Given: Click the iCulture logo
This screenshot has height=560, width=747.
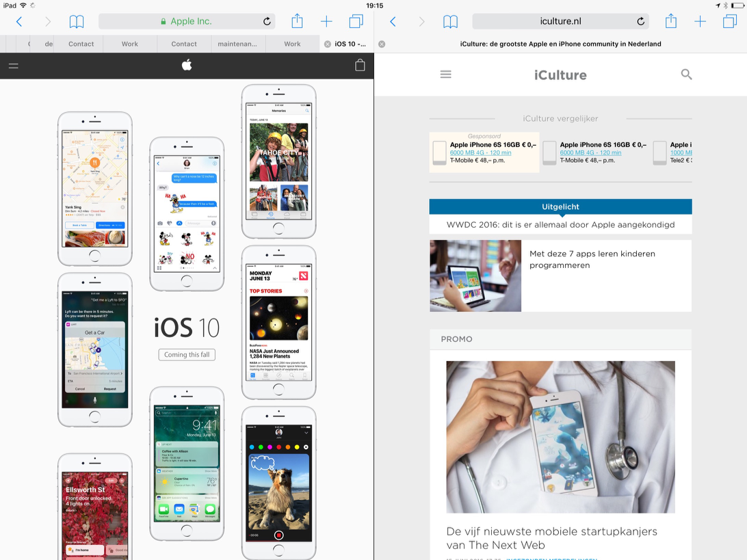Looking at the screenshot, I should pyautogui.click(x=560, y=75).
